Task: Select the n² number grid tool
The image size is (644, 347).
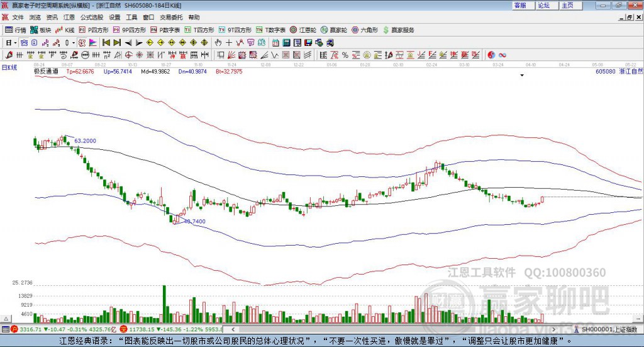Action: pyautogui.click(x=107, y=55)
